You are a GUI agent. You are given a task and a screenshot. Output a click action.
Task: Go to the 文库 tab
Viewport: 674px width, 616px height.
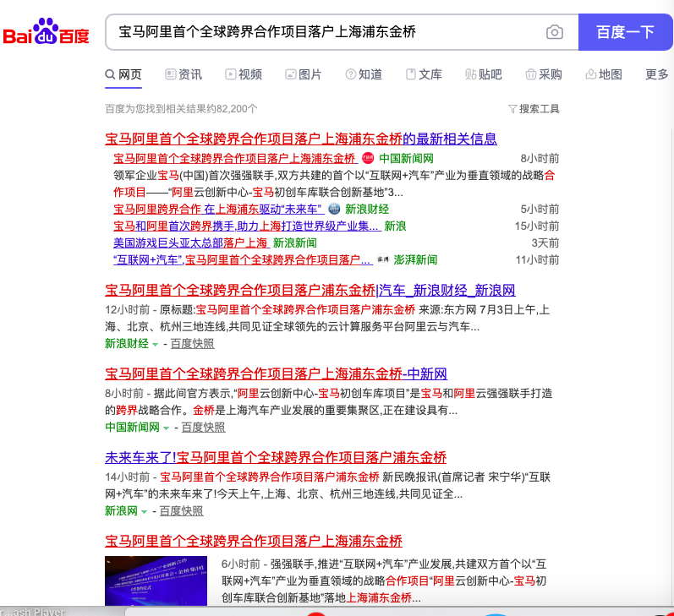coord(424,74)
